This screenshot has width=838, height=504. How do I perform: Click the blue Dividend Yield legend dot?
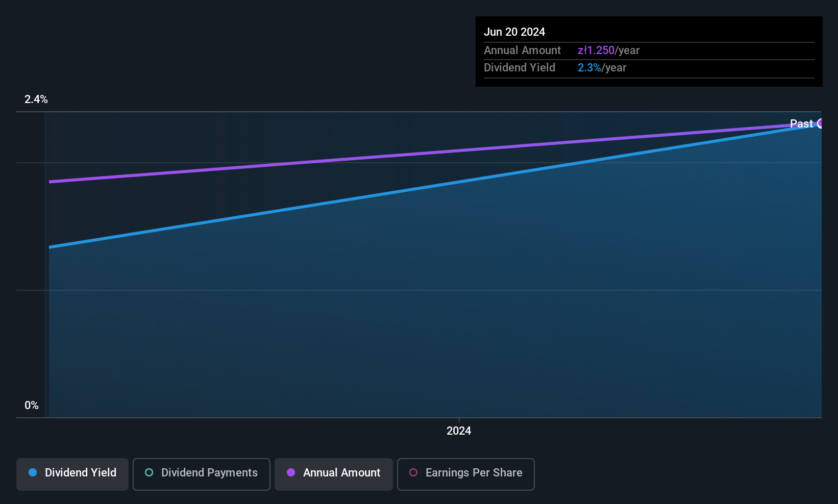[x=33, y=472]
